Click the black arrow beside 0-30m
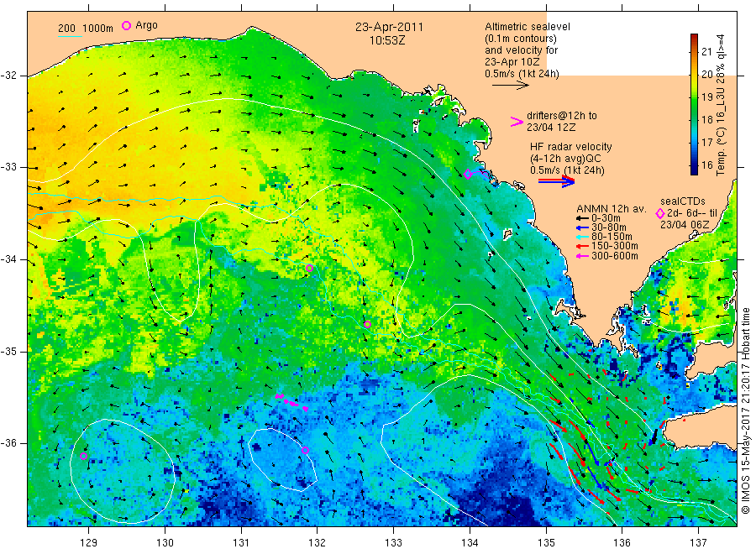 click(x=582, y=218)
